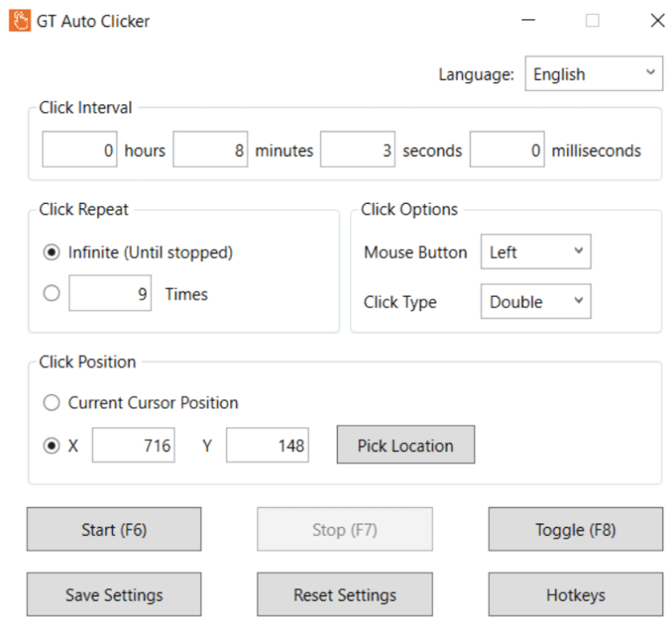Viewport: 672px width, 626px height.
Task: Click the Toggle (F8) button
Action: point(575,530)
